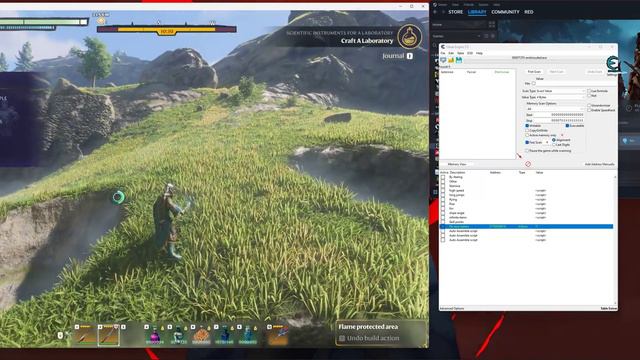Open the memory region All dropdown

[555, 109]
